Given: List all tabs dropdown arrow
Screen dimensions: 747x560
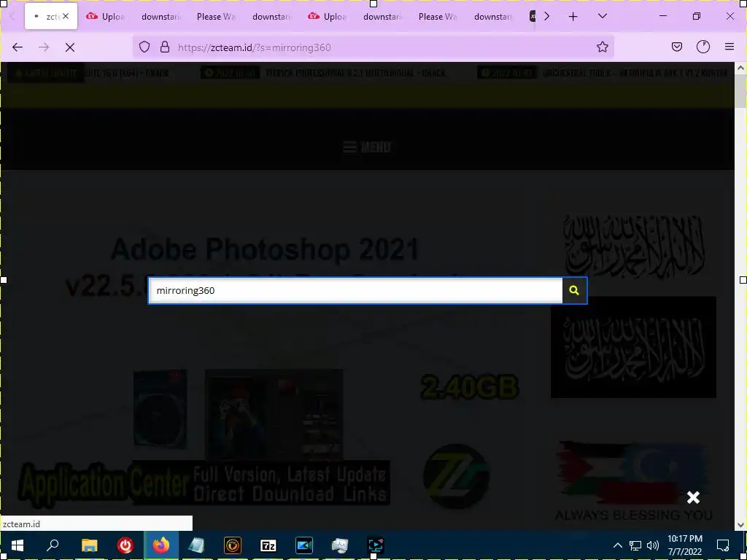Looking at the screenshot, I should click(x=602, y=16).
